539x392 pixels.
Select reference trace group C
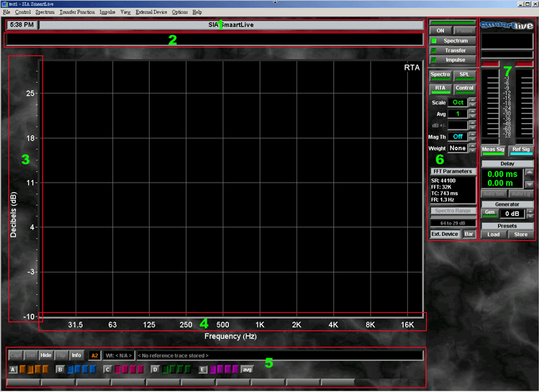point(107,369)
